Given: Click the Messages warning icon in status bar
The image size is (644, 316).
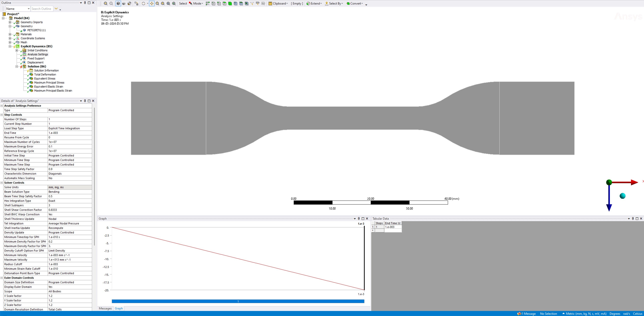Looking at the screenshot, I should point(519,313).
